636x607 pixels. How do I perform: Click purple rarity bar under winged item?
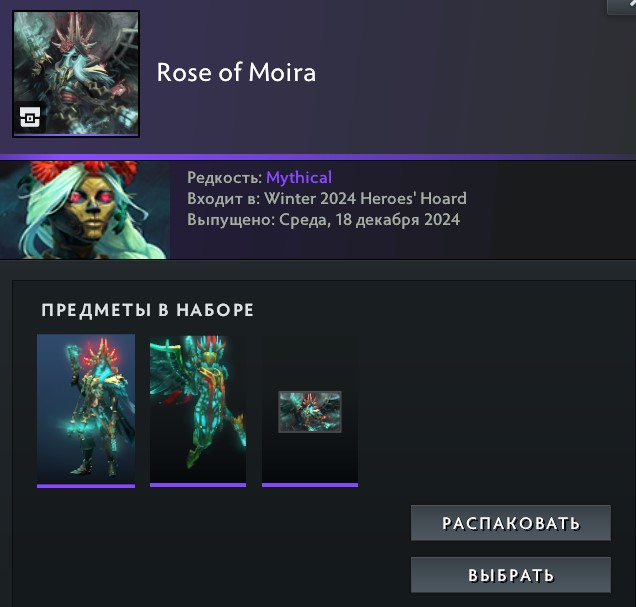(198, 485)
